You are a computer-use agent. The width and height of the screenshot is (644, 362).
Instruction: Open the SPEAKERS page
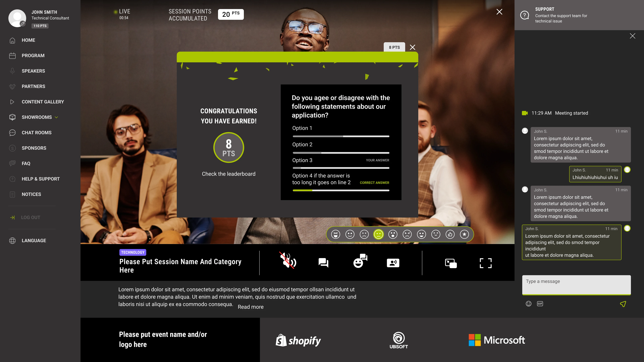(33, 71)
